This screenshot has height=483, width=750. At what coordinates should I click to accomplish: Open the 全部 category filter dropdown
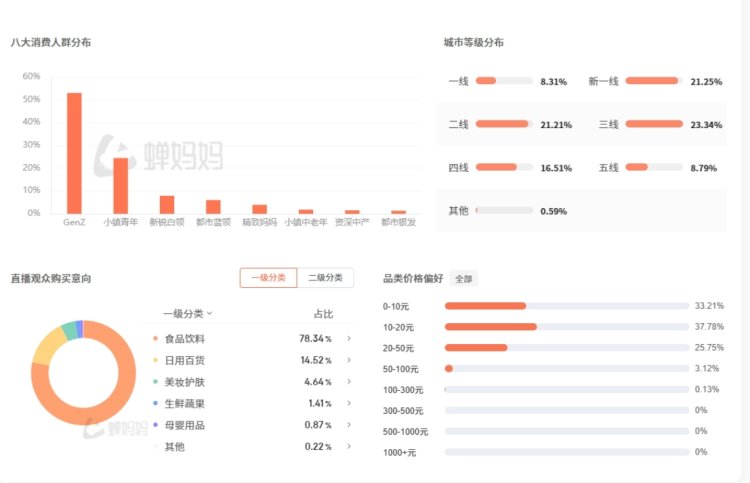pos(463,279)
